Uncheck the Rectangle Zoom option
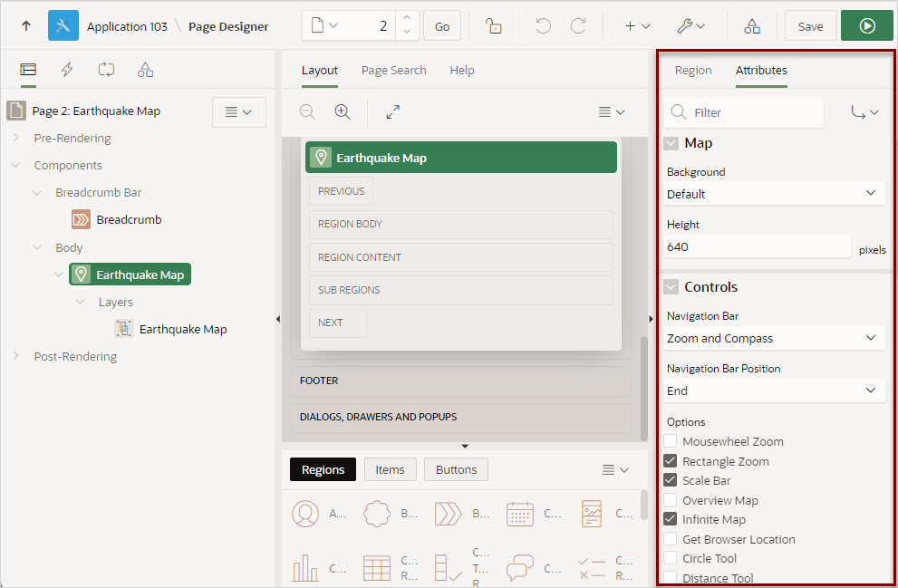This screenshot has width=898, height=588. click(670, 460)
